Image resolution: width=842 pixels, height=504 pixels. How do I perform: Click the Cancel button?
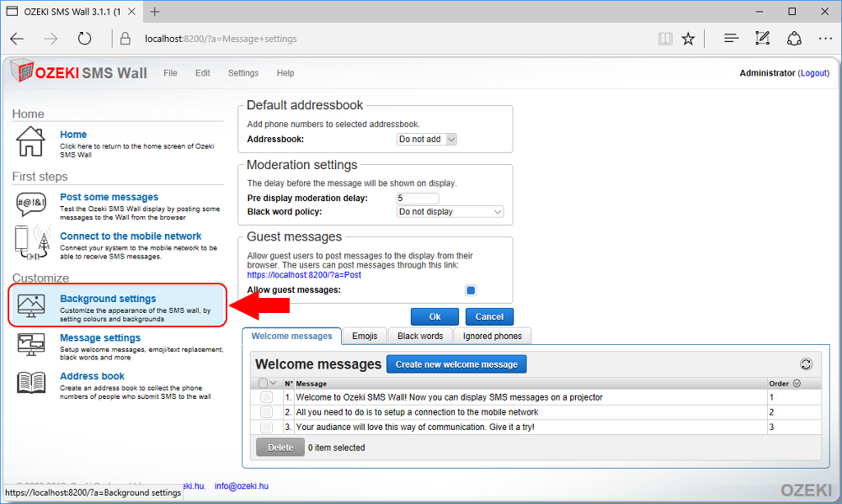(489, 316)
